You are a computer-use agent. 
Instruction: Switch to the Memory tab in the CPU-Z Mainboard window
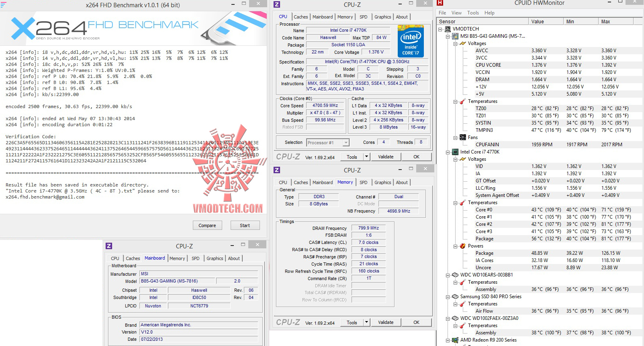(177, 258)
